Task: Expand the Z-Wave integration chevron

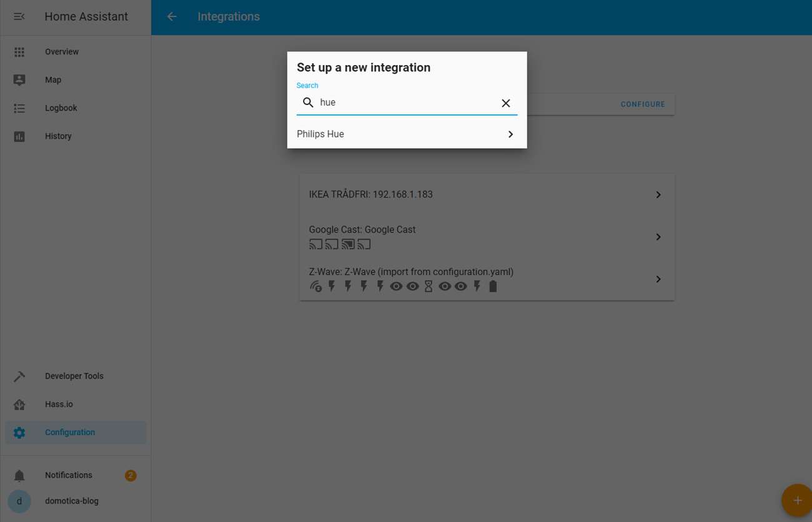Action: (658, 279)
